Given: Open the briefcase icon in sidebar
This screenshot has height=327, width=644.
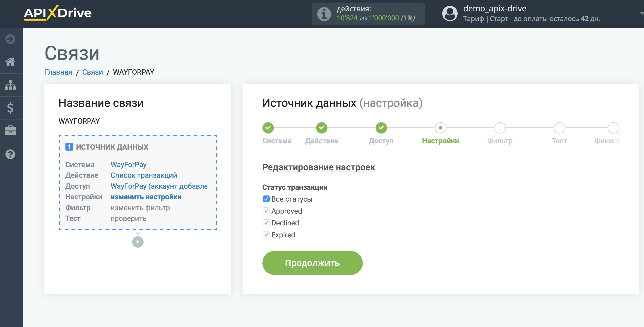Looking at the screenshot, I should click(x=10, y=131).
